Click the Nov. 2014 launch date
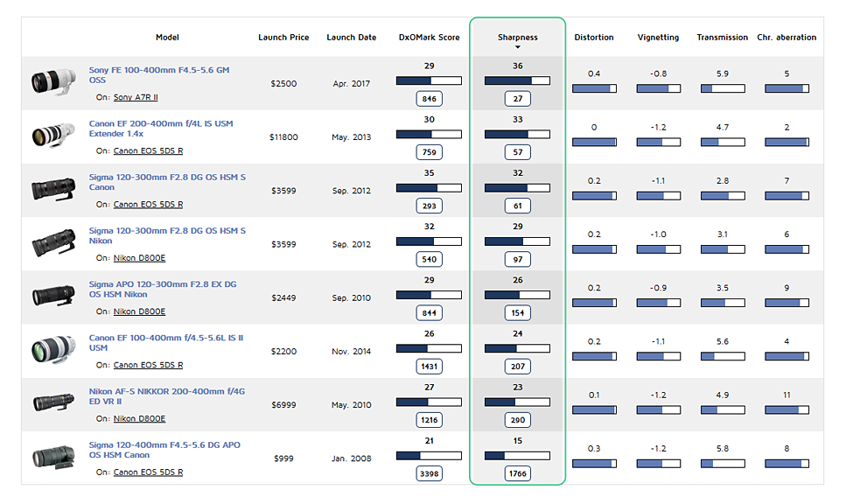This screenshot has height=504, width=853. 352,352
